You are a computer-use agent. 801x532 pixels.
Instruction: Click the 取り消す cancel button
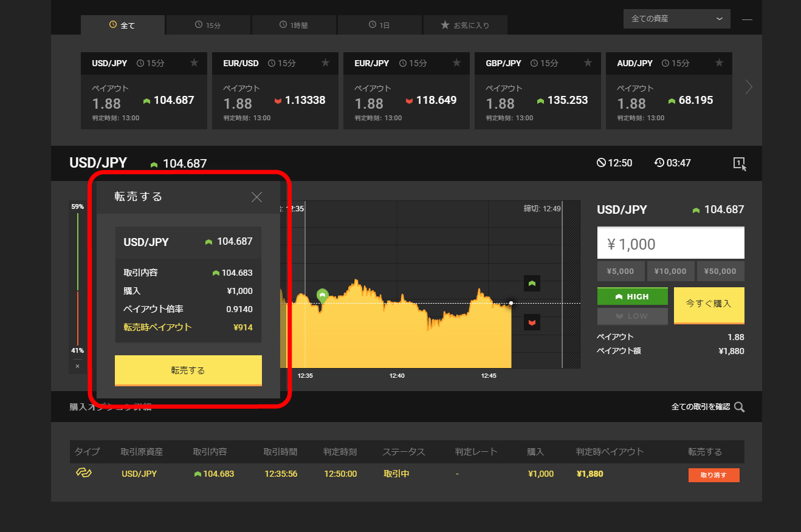[x=714, y=475]
